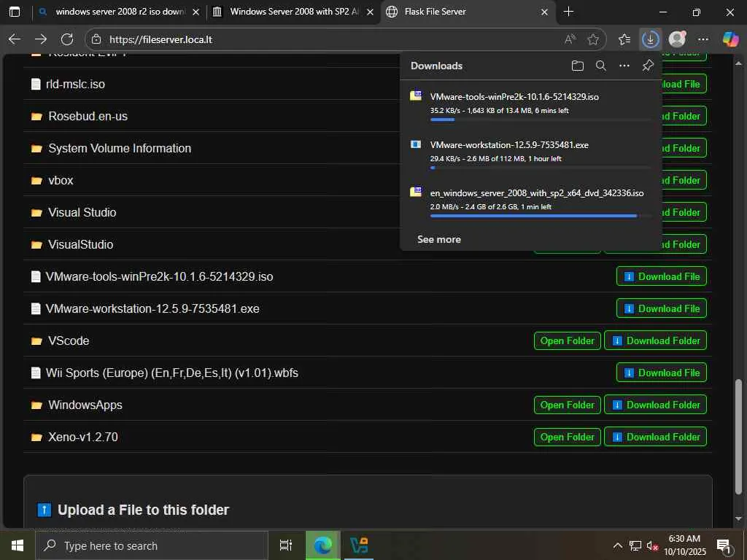Open the network icon in system tray
Image resolution: width=747 pixels, height=560 pixels.
(635, 545)
